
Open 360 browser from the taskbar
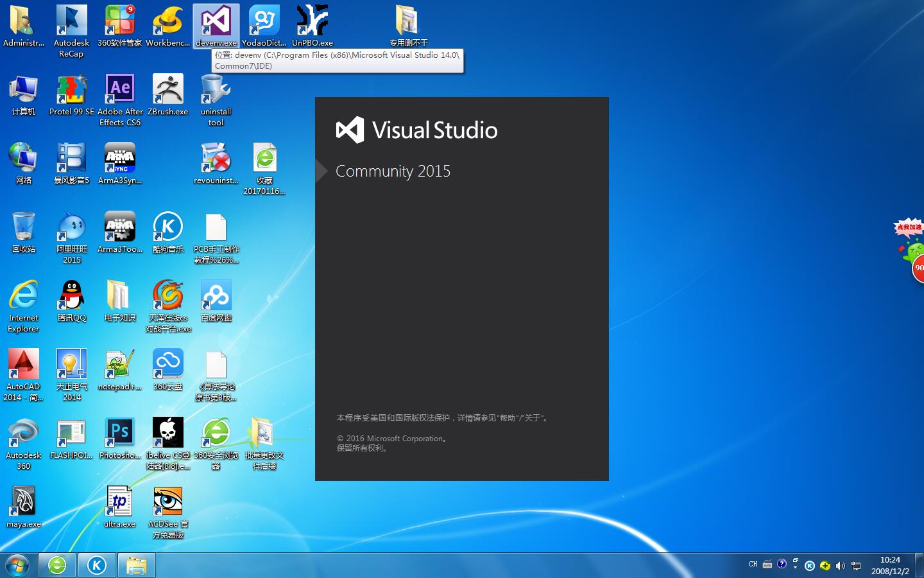pyautogui.click(x=57, y=565)
